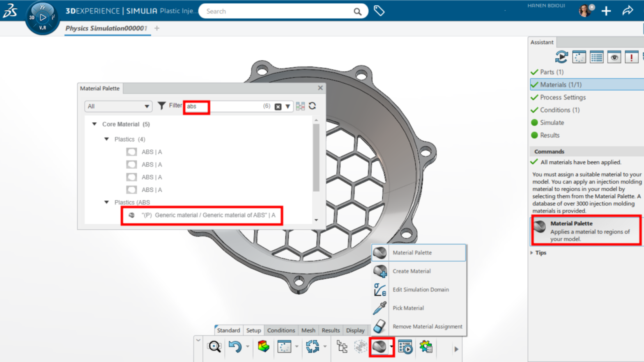644x362 pixels.
Task: Click the rainbow colored model icon
Action: [263, 346]
